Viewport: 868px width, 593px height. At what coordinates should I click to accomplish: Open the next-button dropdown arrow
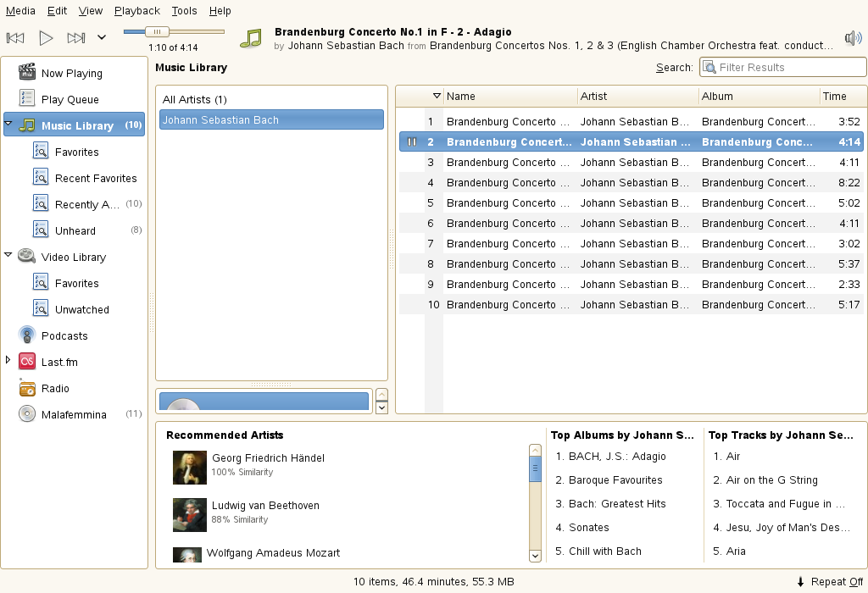point(102,37)
